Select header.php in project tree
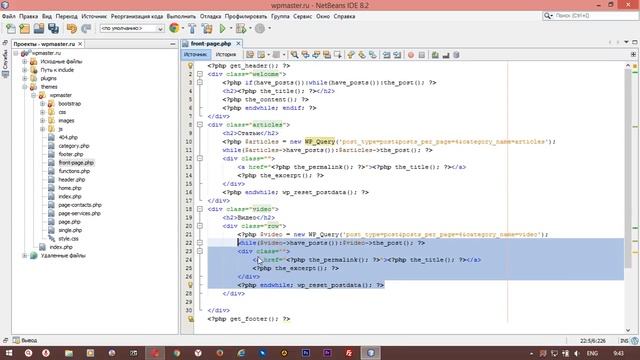Image resolution: width=640 pixels, height=360 pixels. coord(71,180)
